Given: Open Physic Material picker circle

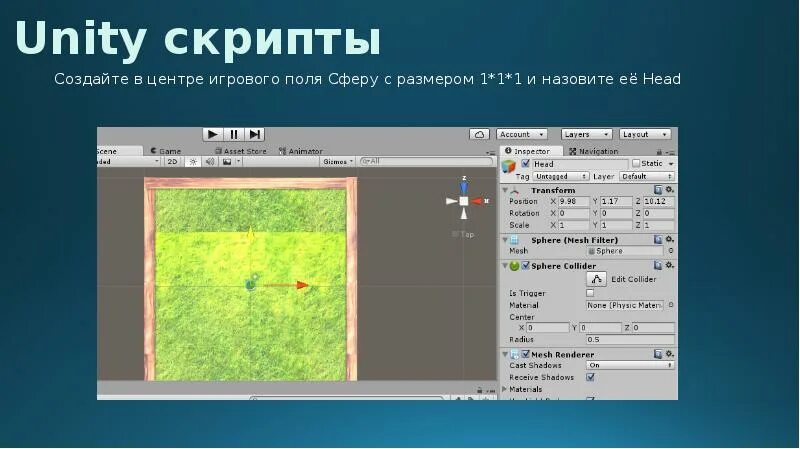Looking at the screenshot, I should coord(671,305).
